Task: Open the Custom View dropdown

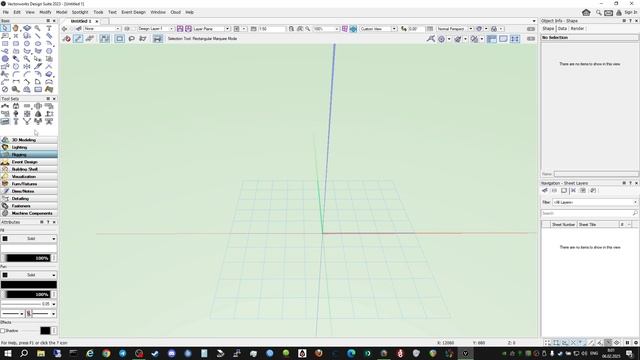Action: (x=378, y=29)
